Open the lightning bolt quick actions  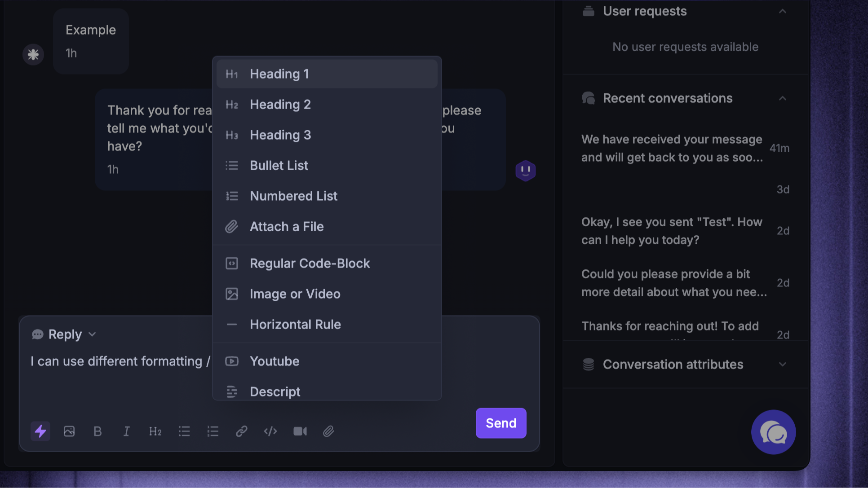(40, 431)
